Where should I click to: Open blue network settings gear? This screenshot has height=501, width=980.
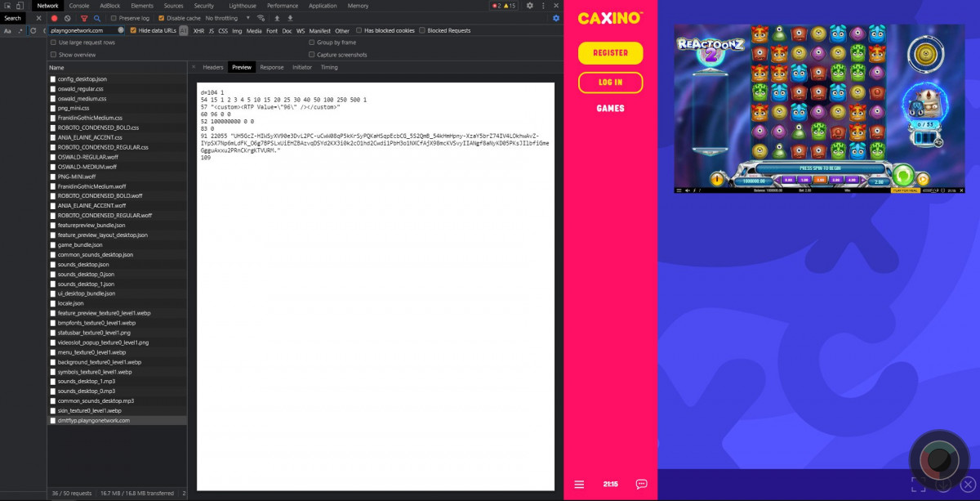point(556,18)
